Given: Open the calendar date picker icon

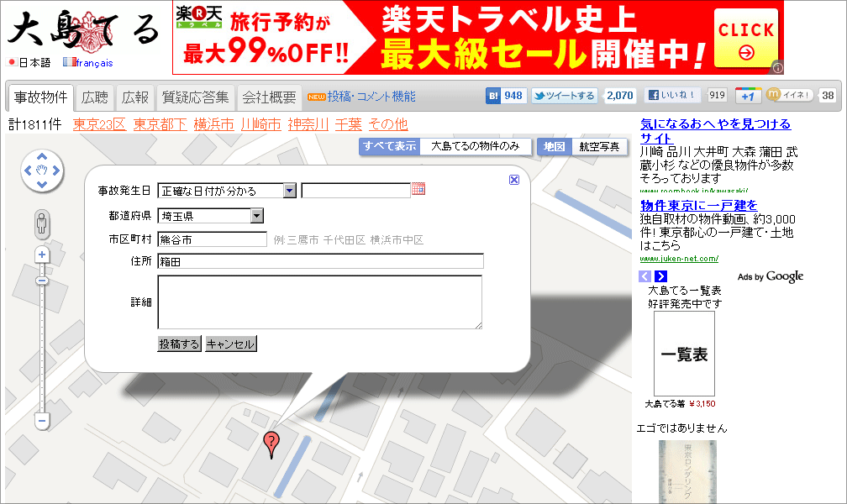Looking at the screenshot, I should coord(418,188).
